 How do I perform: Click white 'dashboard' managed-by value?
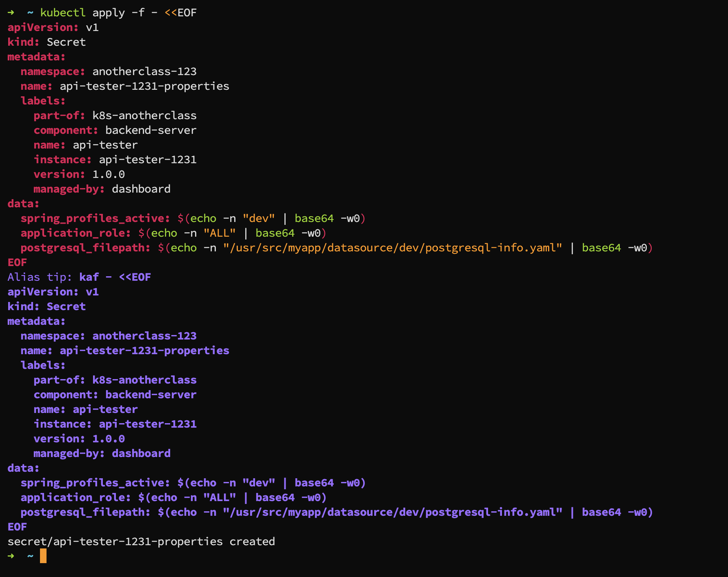pos(141,189)
